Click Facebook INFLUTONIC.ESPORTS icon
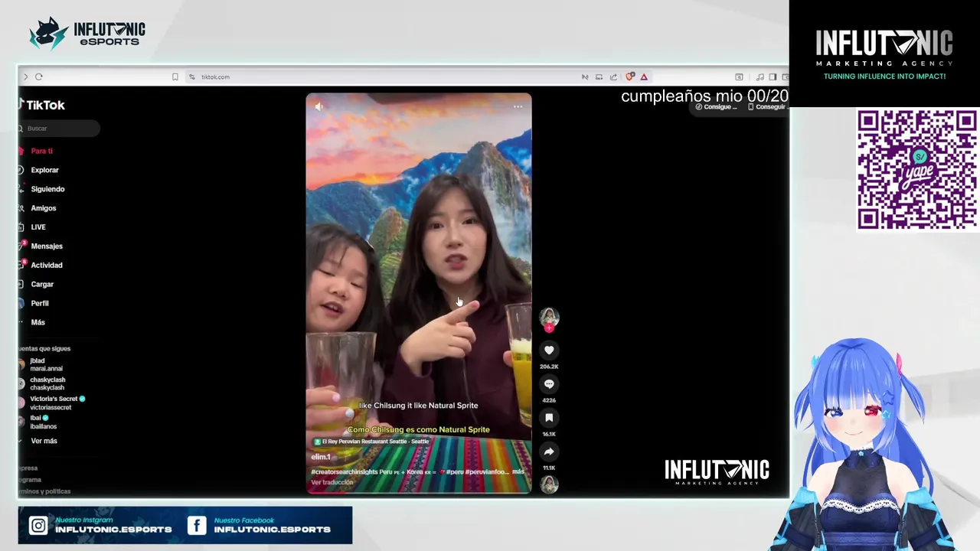Viewport: 980px width, 551px height. pyautogui.click(x=197, y=525)
